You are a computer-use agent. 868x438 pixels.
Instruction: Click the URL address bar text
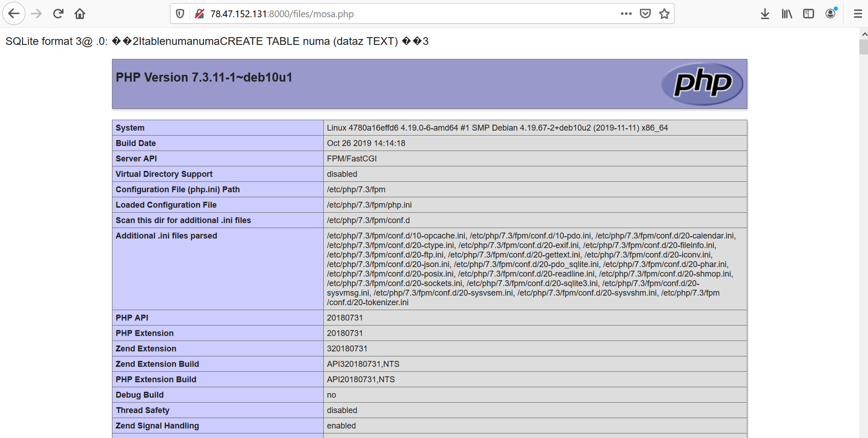(282, 14)
